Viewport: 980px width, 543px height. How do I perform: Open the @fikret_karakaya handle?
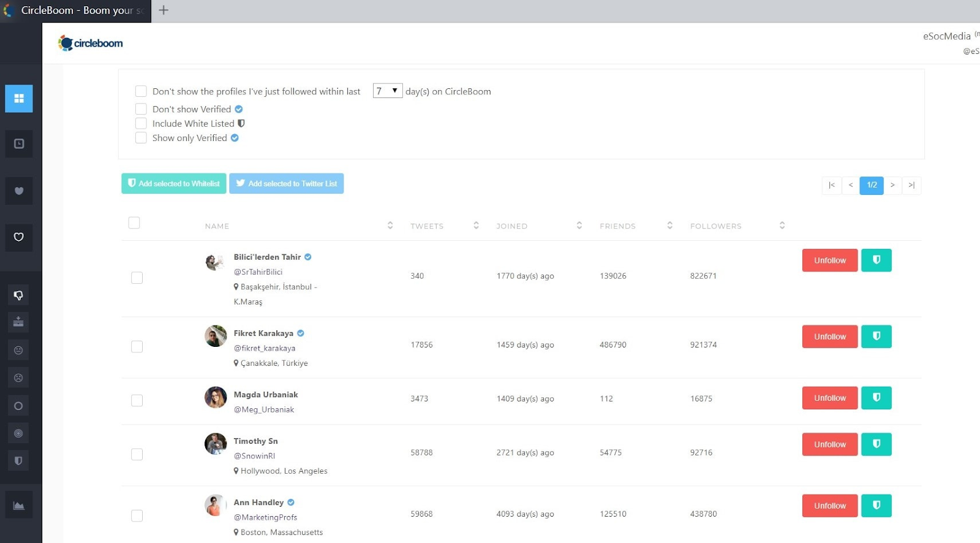[x=265, y=348]
